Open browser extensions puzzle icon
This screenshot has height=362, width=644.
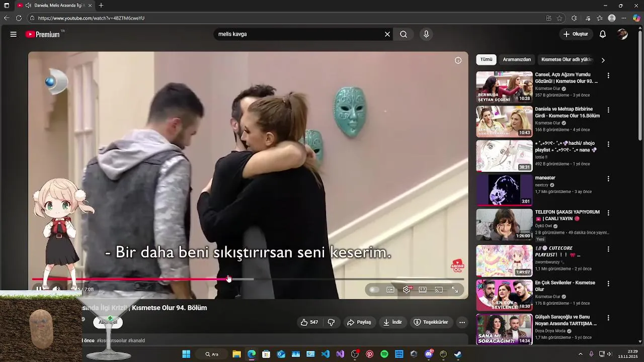click(574, 18)
